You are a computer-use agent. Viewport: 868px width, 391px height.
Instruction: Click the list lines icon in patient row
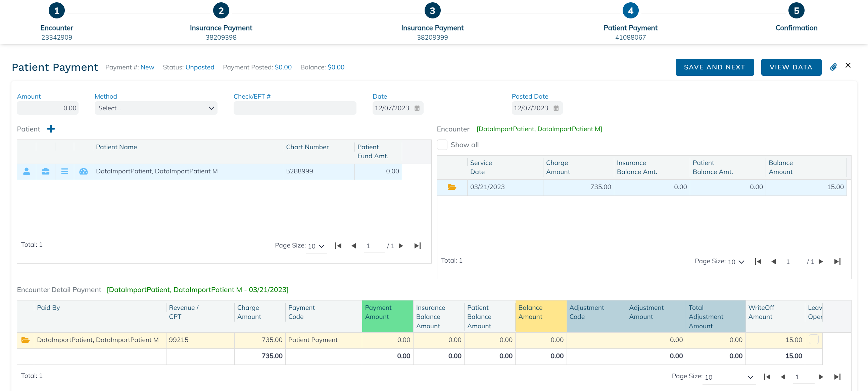pyautogui.click(x=64, y=171)
